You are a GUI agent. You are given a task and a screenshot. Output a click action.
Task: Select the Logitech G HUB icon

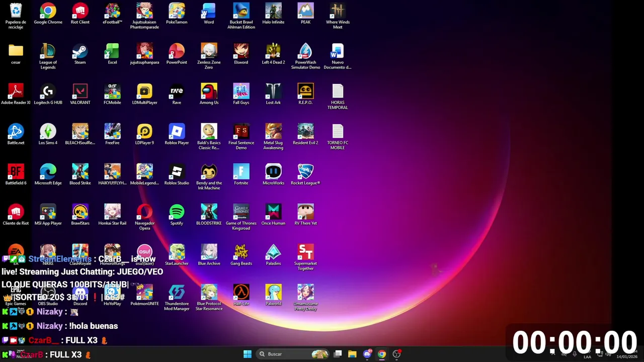pyautogui.click(x=48, y=94)
